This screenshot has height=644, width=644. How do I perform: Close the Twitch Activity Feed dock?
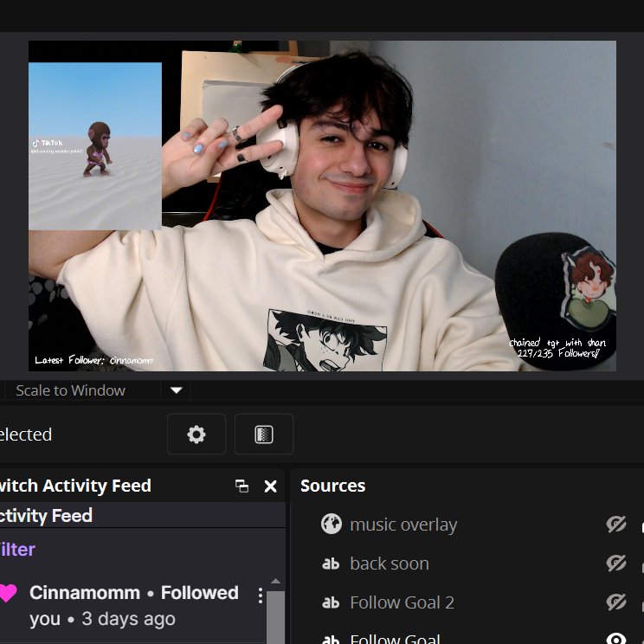tap(270, 486)
